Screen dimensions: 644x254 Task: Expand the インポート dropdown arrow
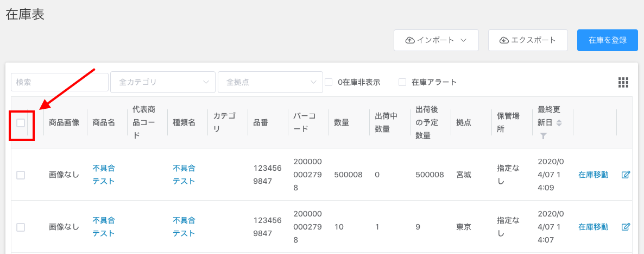pos(464,40)
